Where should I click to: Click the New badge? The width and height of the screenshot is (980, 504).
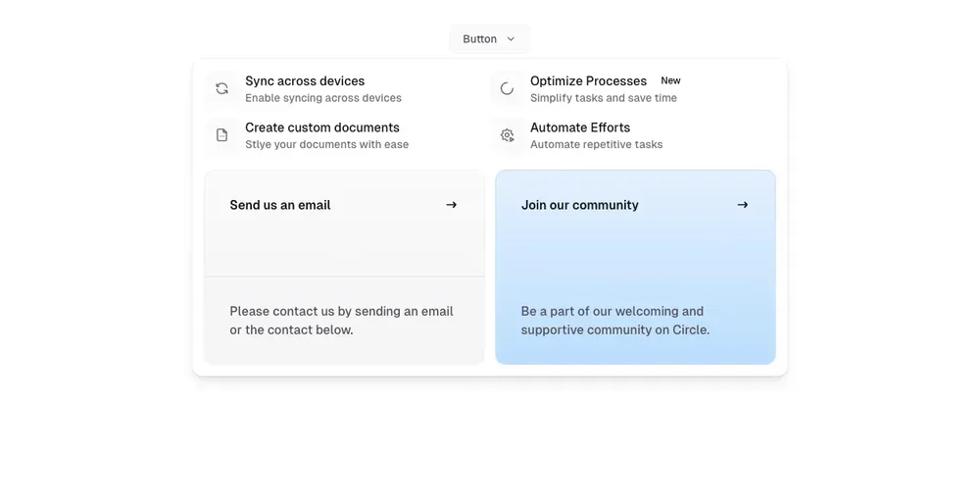point(670,80)
